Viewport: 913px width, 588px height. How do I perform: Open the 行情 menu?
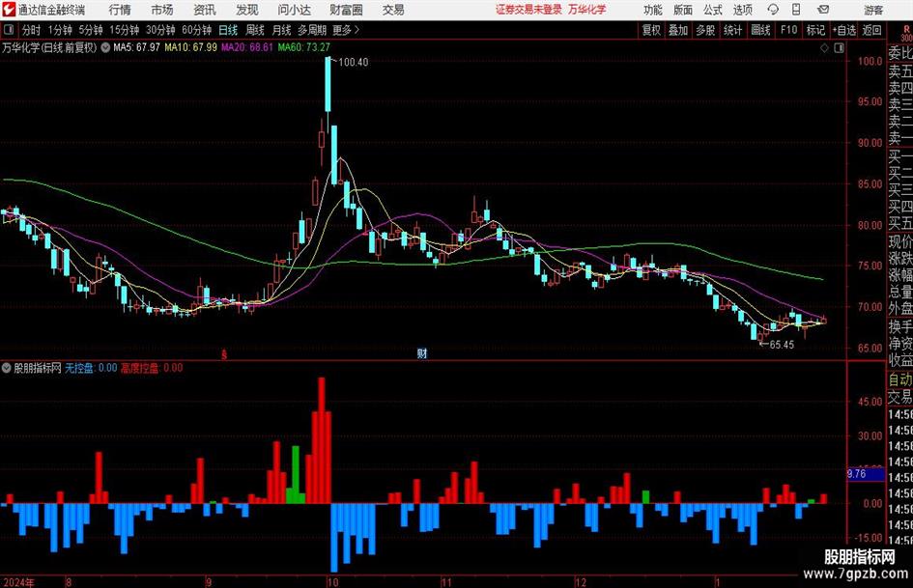(120, 10)
